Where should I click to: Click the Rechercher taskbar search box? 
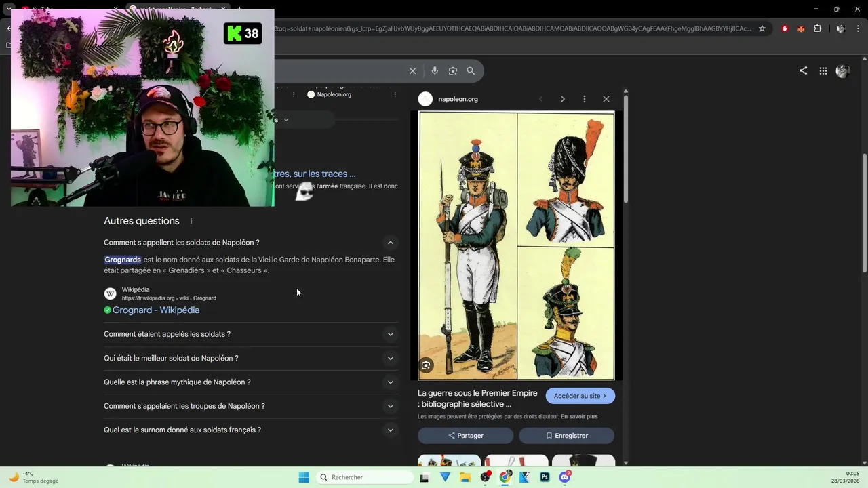[365, 477]
